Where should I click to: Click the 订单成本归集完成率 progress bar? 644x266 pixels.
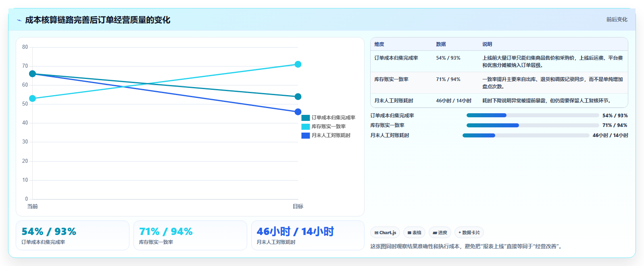[x=532, y=115]
